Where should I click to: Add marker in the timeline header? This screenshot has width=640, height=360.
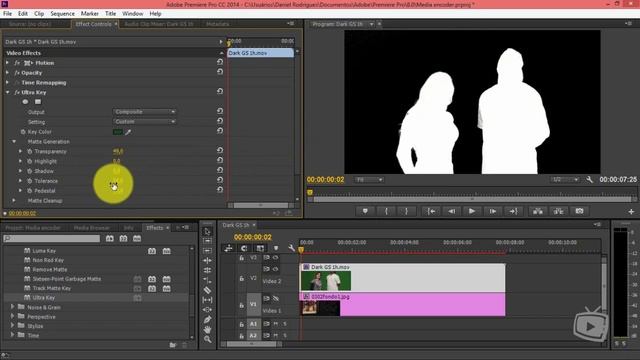[x=276, y=248]
